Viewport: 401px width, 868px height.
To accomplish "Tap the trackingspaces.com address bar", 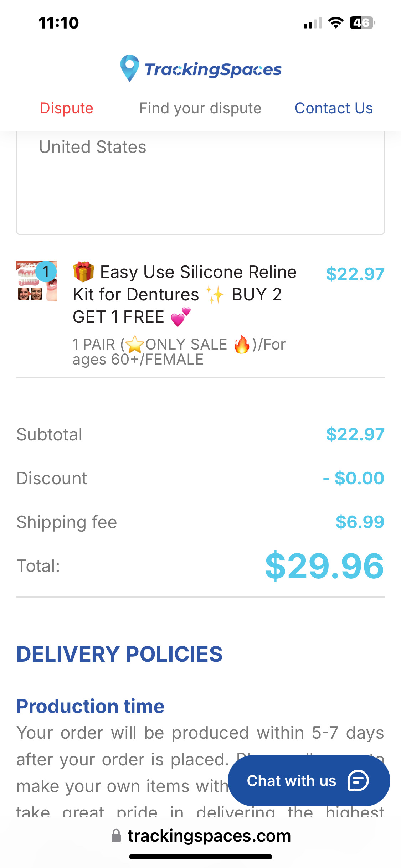I will tap(209, 836).
